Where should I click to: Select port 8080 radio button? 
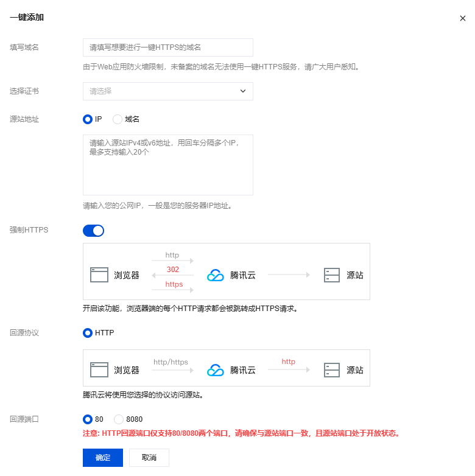click(x=119, y=419)
